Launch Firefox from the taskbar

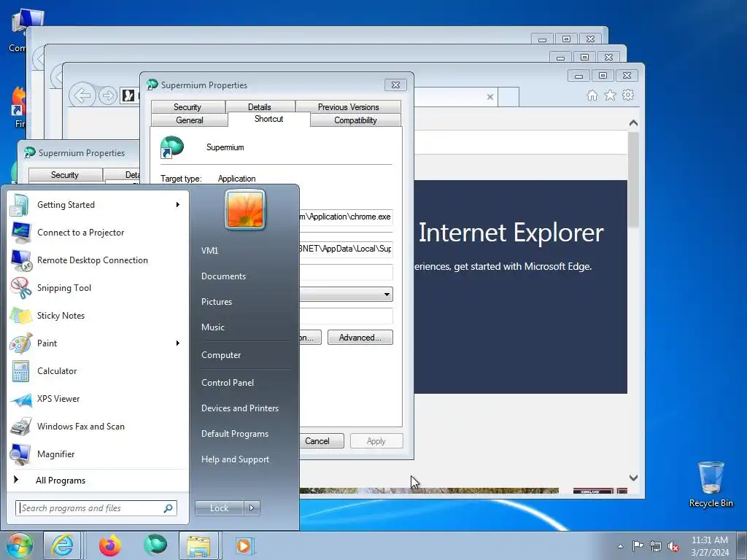click(110, 545)
